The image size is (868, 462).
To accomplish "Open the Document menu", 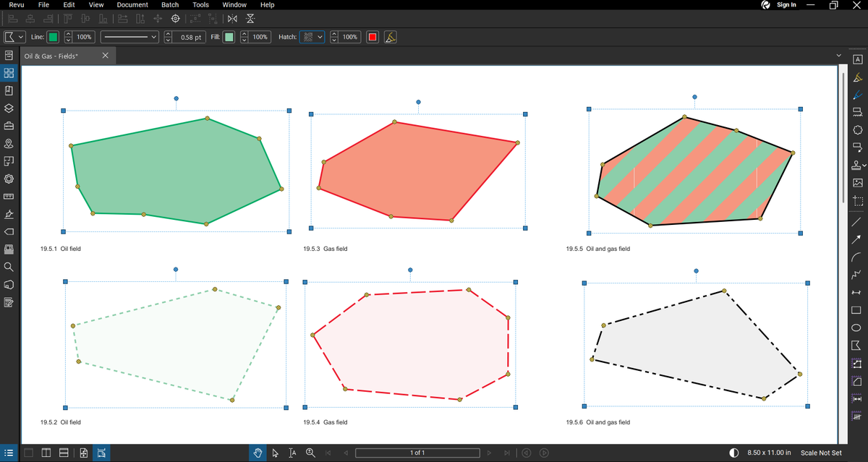I will click(x=132, y=5).
